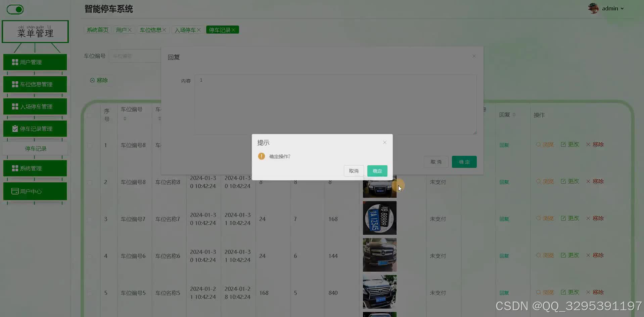The image size is (644, 317).
Task: Open 入场停车管理 menu in sidebar
Action: [35, 106]
